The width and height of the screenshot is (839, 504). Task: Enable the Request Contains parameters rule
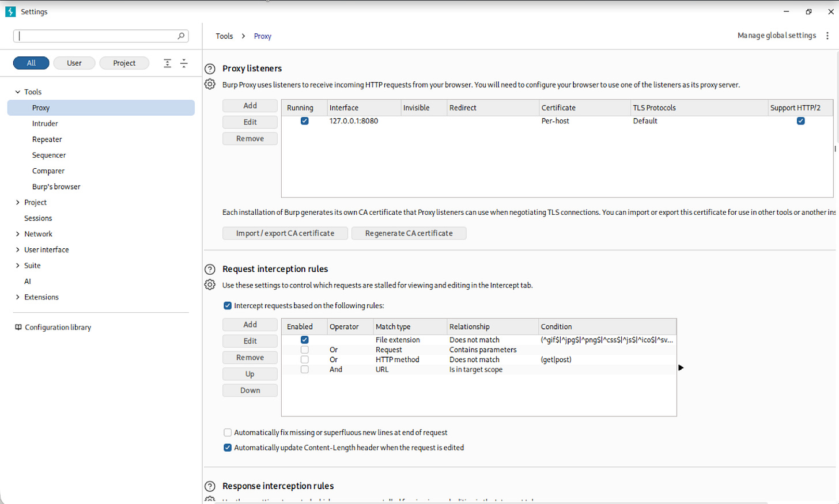coord(305,350)
